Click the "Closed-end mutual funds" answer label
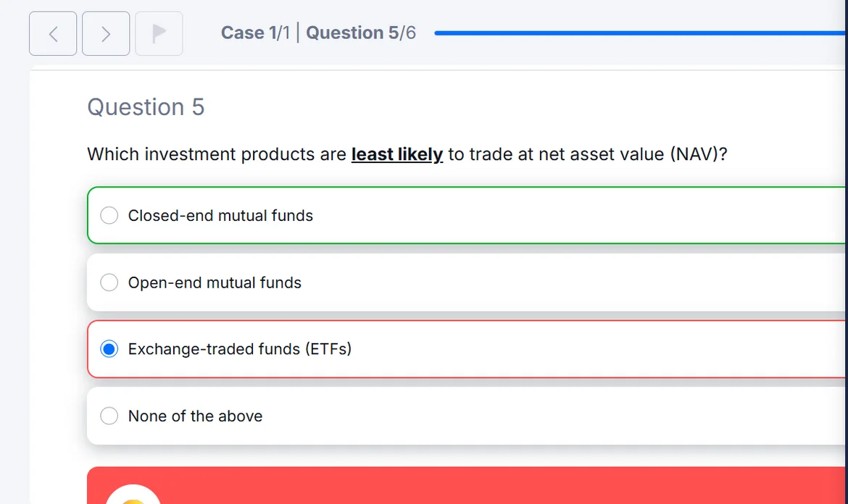The image size is (848, 504). 220,216
